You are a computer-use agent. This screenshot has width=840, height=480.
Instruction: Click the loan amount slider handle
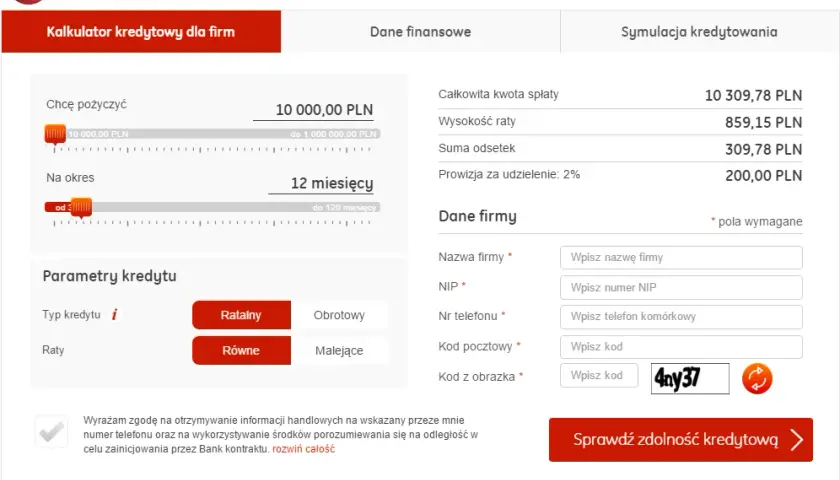pos(55,134)
